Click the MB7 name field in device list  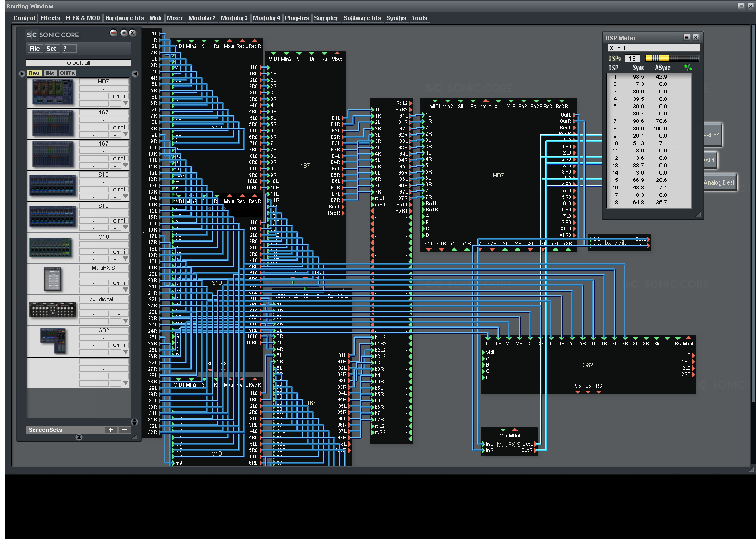103,82
